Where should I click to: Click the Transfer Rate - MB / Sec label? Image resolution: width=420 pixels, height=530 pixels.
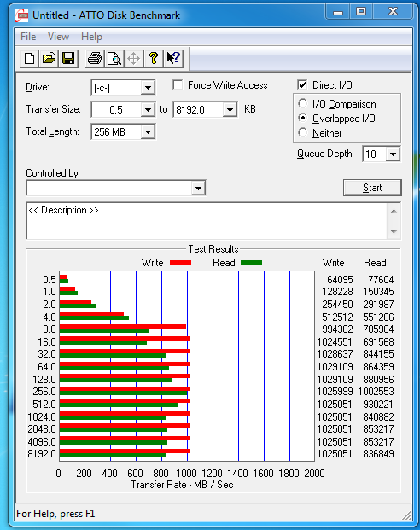183,485
